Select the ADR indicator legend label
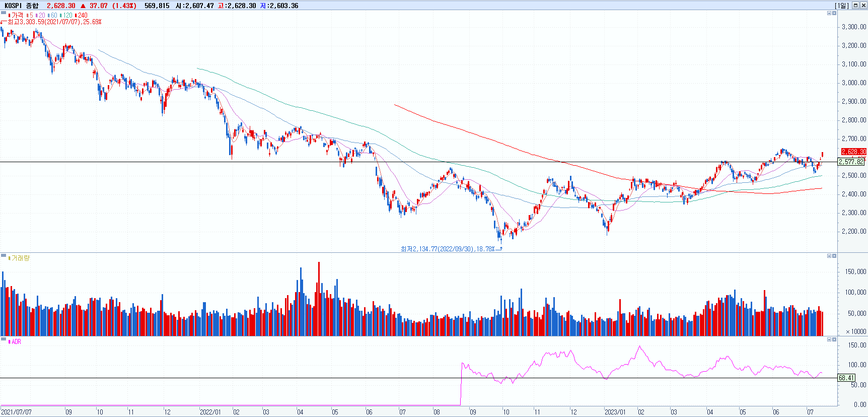 click(x=15, y=341)
